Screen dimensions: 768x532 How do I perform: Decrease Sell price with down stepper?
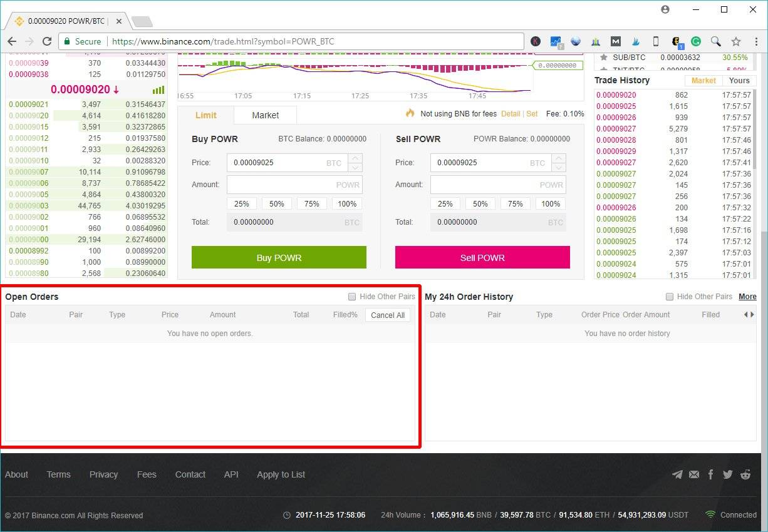click(559, 167)
